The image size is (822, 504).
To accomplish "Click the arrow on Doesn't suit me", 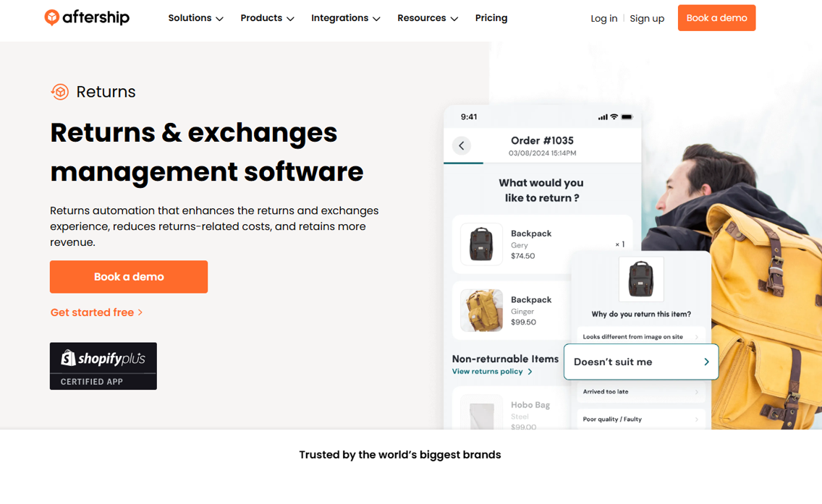I will (x=707, y=362).
